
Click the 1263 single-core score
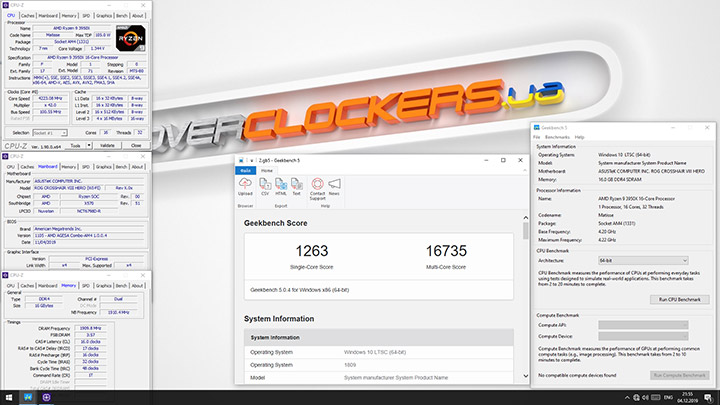(312, 251)
